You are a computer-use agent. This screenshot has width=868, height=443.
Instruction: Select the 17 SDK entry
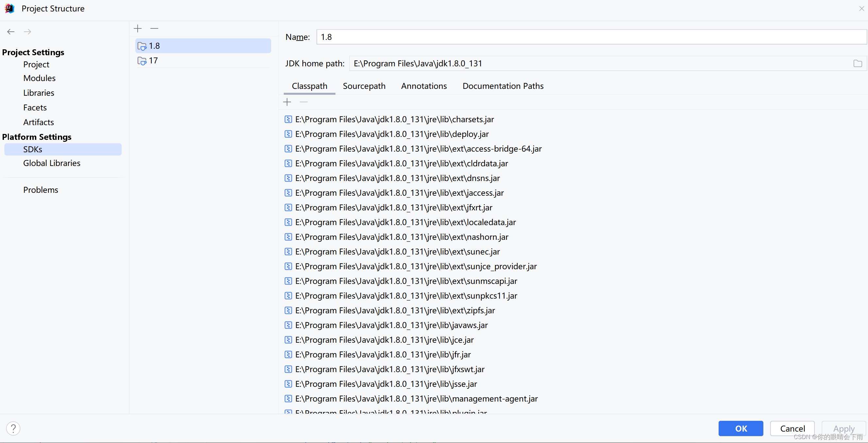(x=153, y=60)
